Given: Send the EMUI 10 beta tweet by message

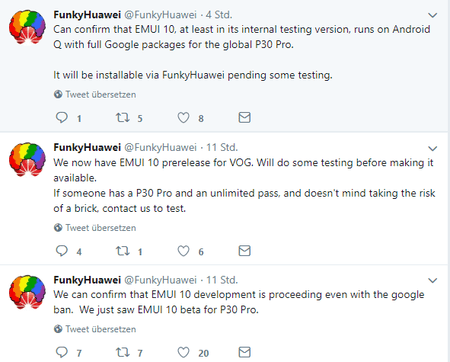Looking at the screenshot, I should click(x=244, y=352).
